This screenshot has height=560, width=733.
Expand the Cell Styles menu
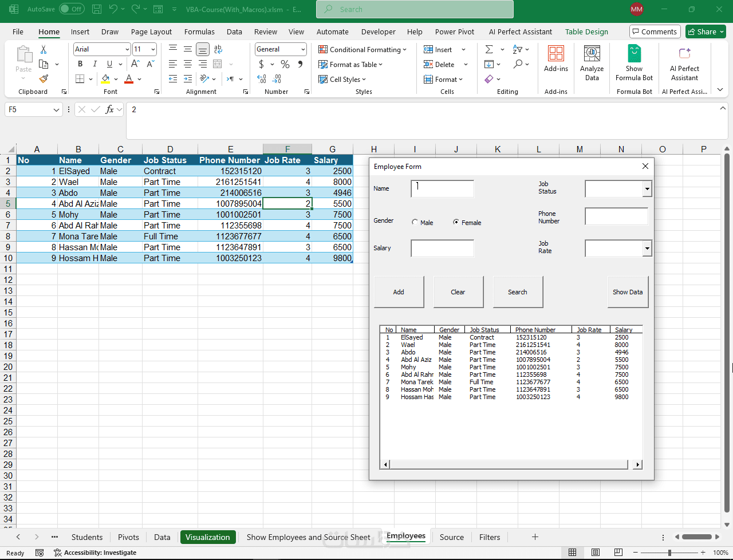click(342, 80)
